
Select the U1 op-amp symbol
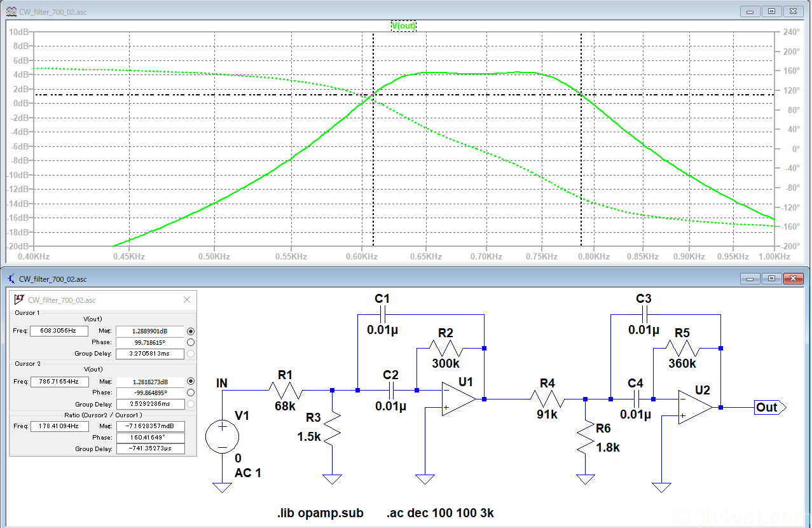pyautogui.click(x=458, y=399)
